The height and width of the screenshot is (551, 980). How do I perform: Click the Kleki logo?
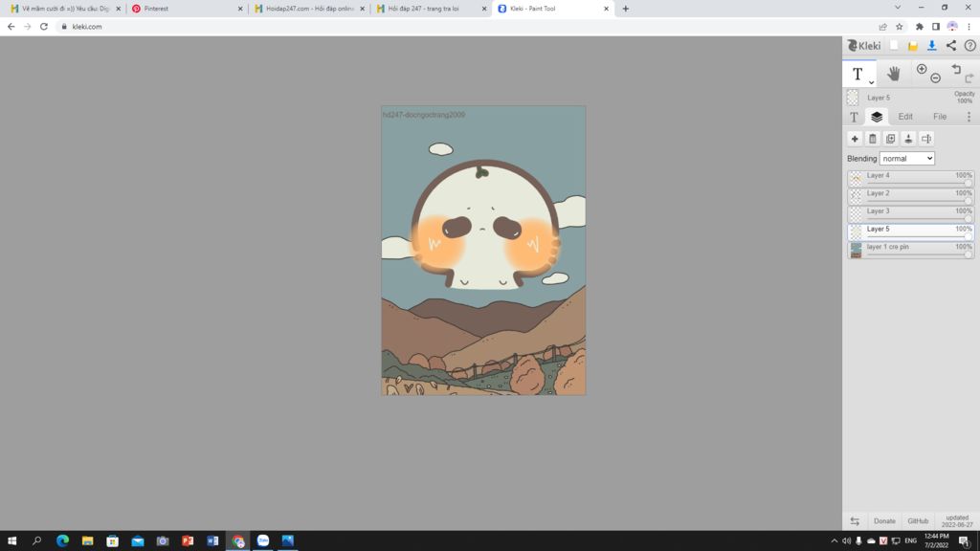[x=864, y=46]
